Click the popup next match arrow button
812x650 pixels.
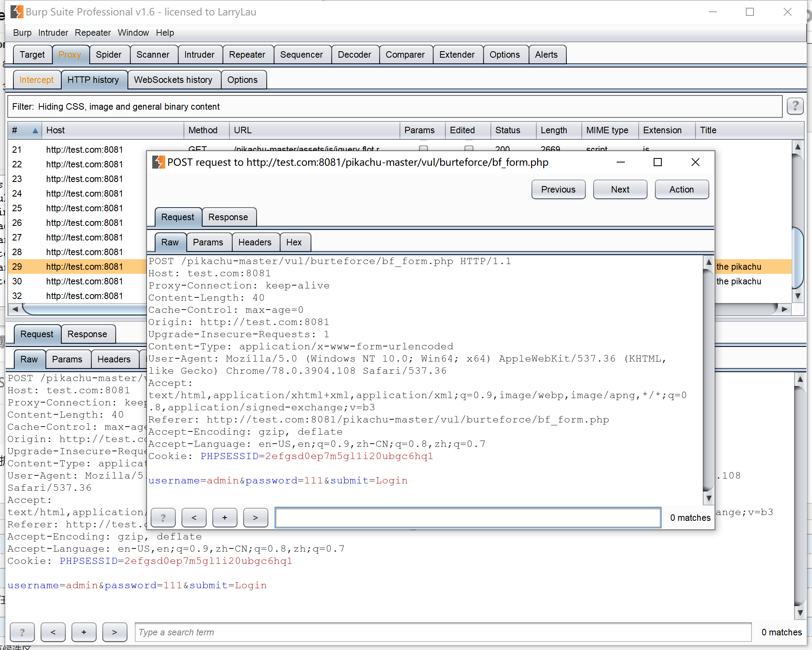255,518
